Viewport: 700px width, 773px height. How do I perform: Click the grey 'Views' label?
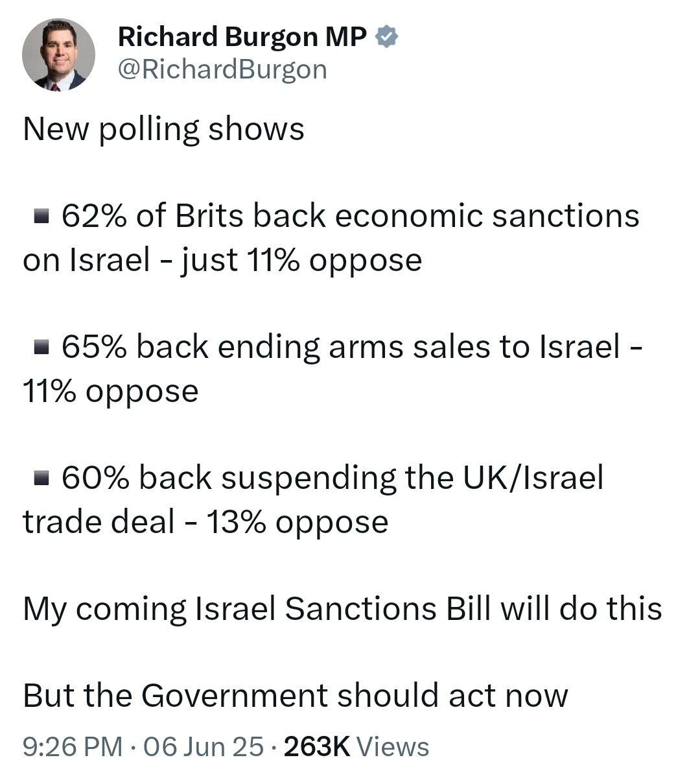tap(393, 746)
